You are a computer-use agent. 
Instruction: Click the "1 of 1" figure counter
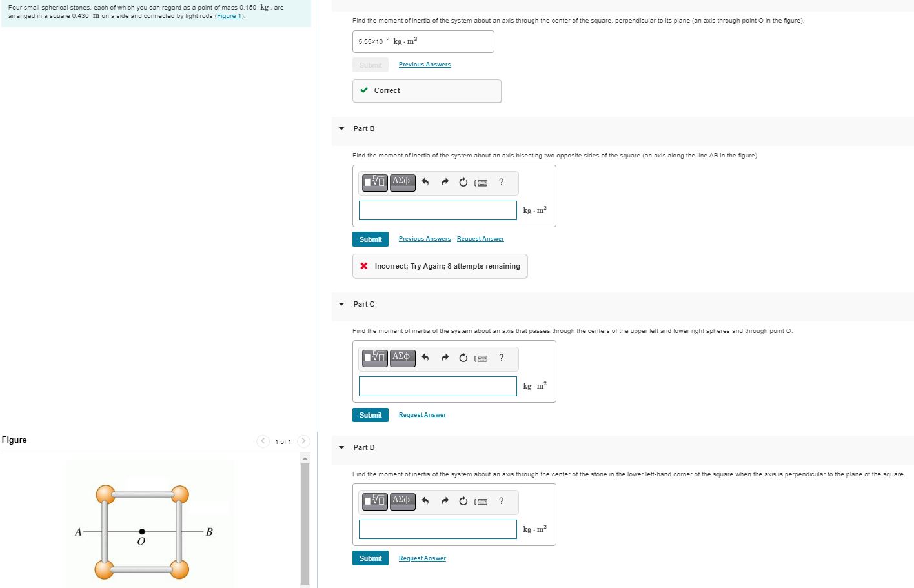coord(283,442)
